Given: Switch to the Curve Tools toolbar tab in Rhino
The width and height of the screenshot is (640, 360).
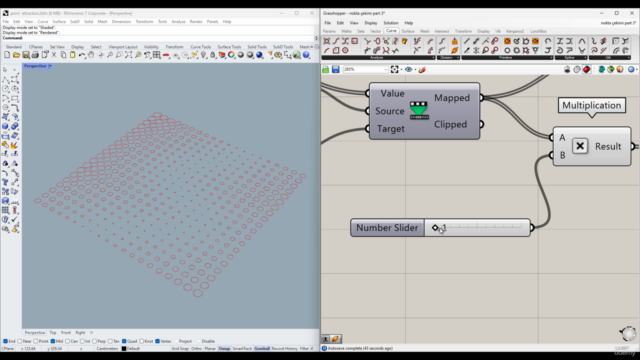Looking at the screenshot, I should coord(200,47).
